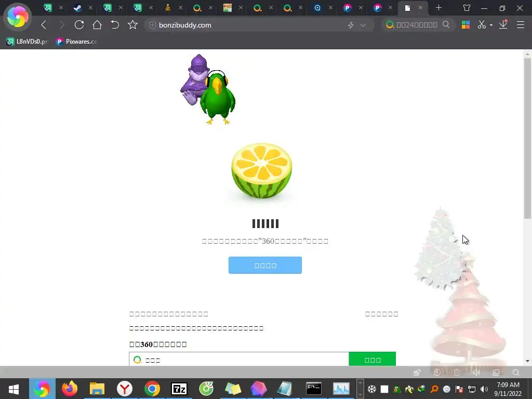Click the magnifier in the toolbar search box
This screenshot has width=532, height=399.
(x=446, y=25)
